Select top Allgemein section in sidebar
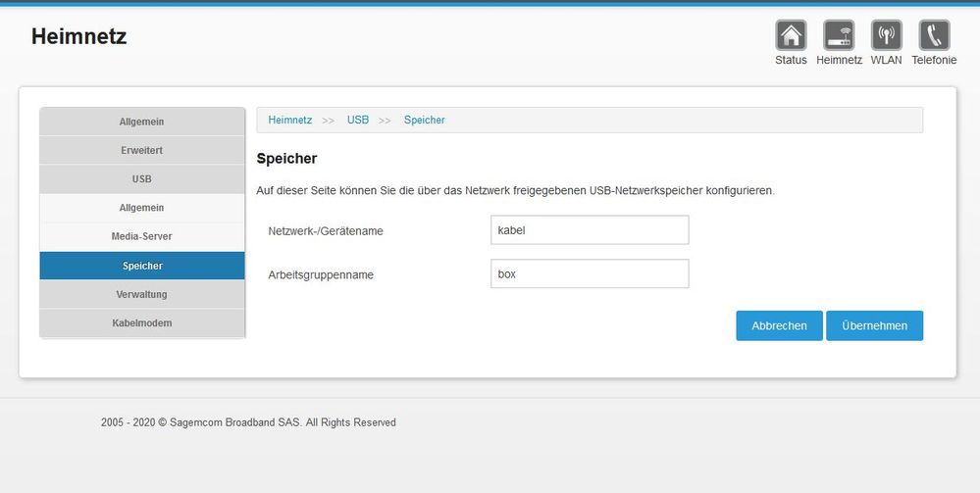 tap(142, 122)
